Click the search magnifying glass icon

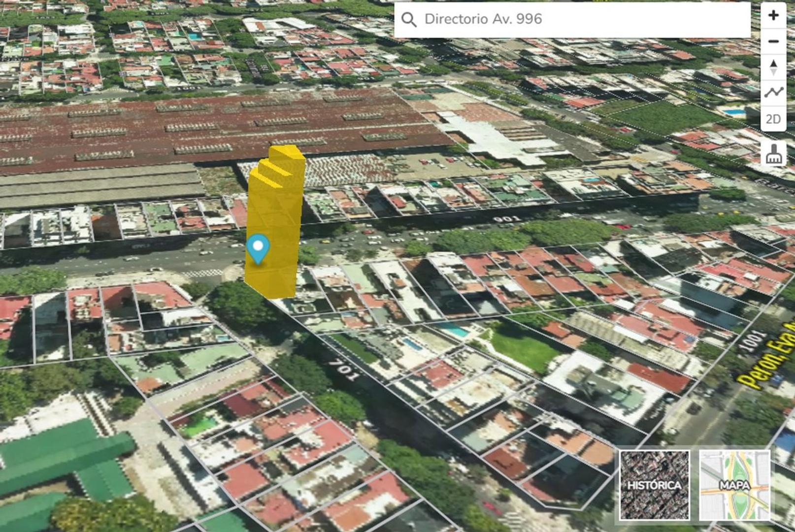click(x=410, y=20)
